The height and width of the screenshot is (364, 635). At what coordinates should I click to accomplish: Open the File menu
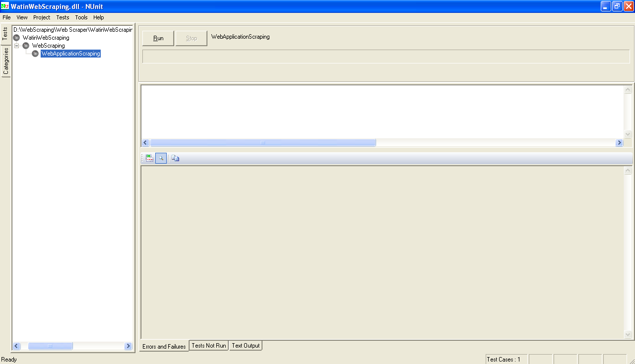6,17
